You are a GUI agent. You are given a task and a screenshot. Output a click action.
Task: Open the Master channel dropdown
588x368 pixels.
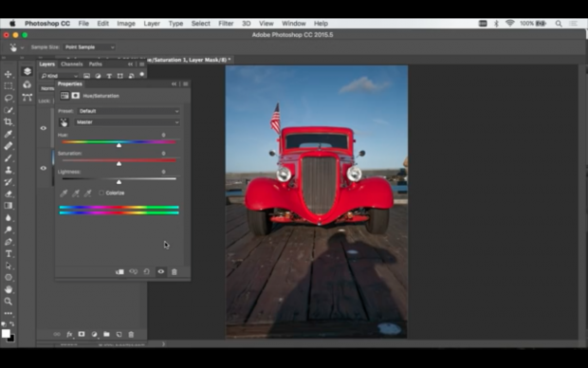127,122
